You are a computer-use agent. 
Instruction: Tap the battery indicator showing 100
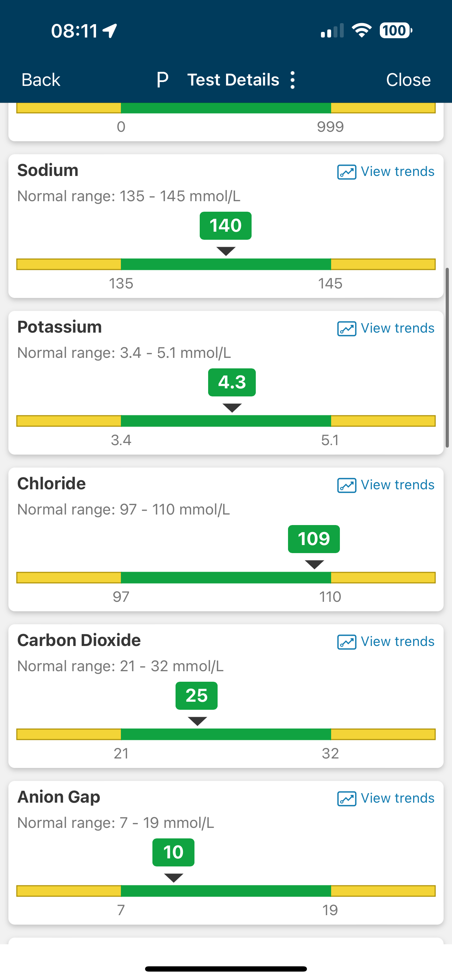click(396, 30)
